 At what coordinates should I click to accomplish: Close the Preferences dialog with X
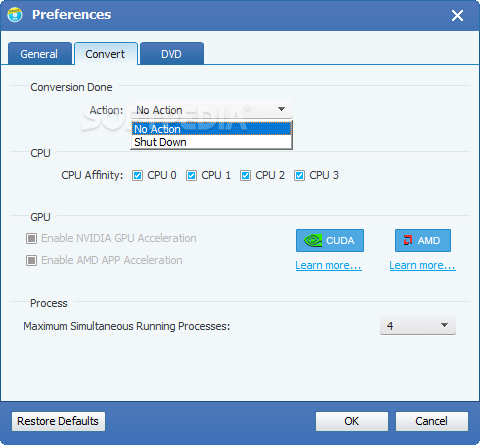coord(457,15)
